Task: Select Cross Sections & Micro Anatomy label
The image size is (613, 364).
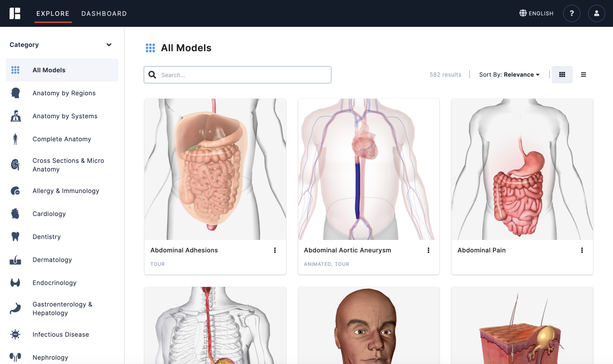Action: 68,165
